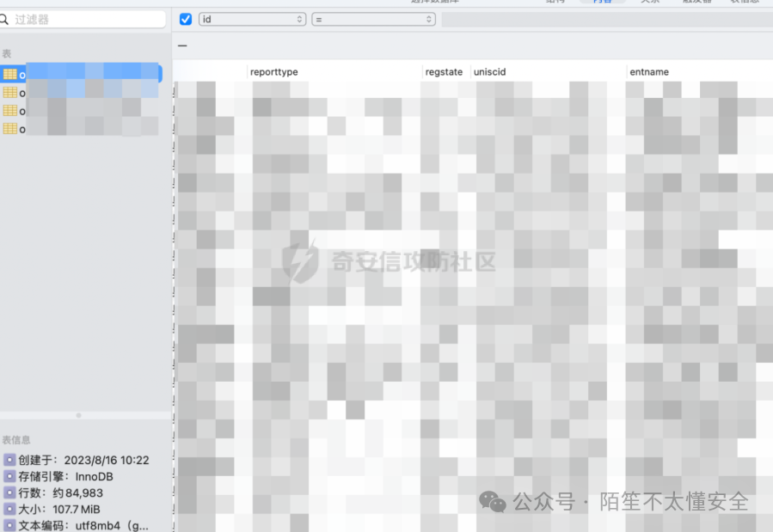Click the filter value input field

607,19
